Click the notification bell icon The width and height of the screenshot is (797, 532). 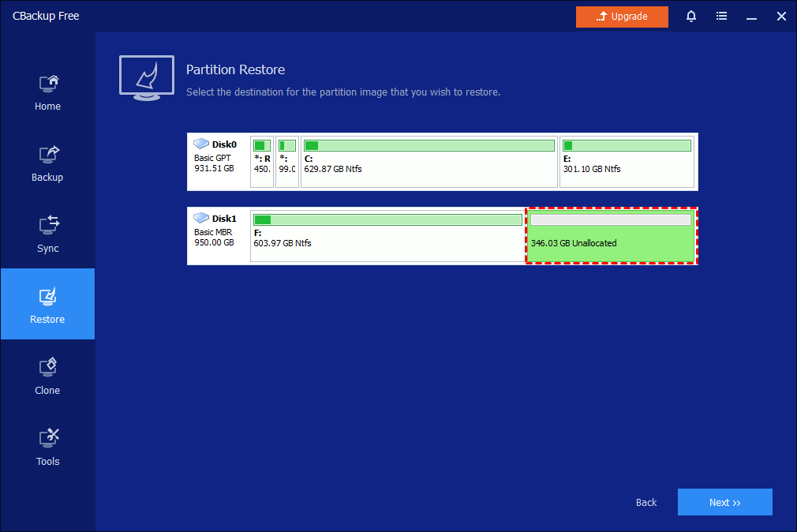click(x=691, y=17)
